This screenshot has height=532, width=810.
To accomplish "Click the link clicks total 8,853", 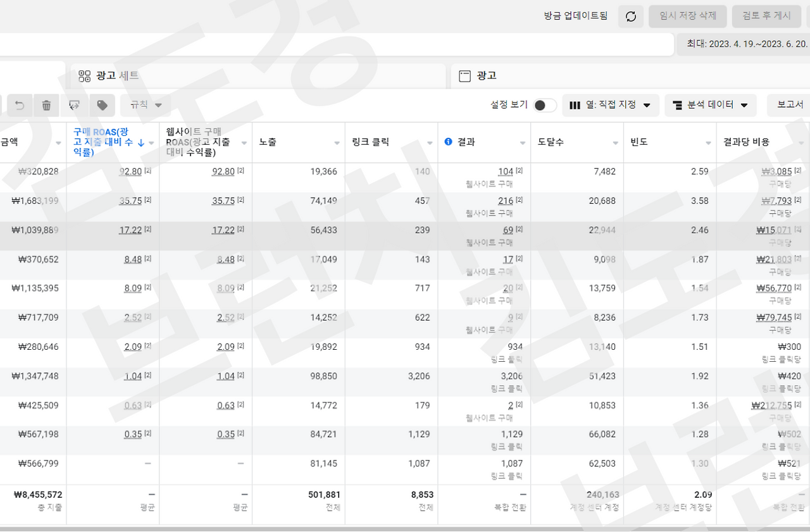I will coord(422,495).
